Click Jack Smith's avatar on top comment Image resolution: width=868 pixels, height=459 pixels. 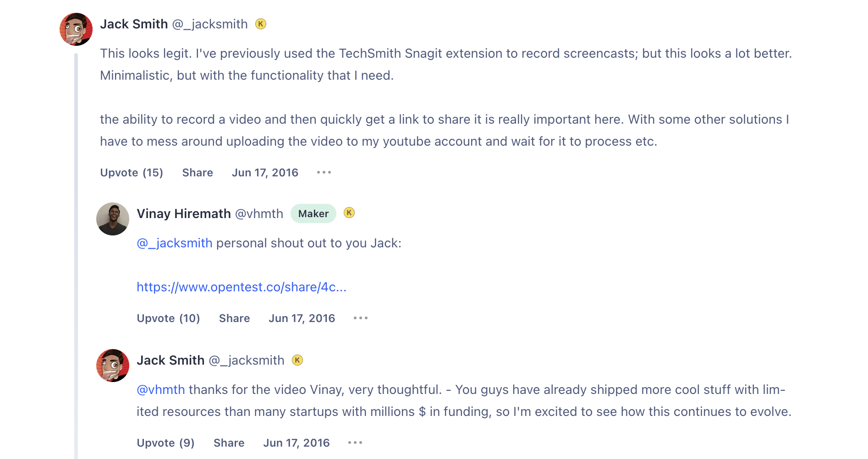point(76,29)
